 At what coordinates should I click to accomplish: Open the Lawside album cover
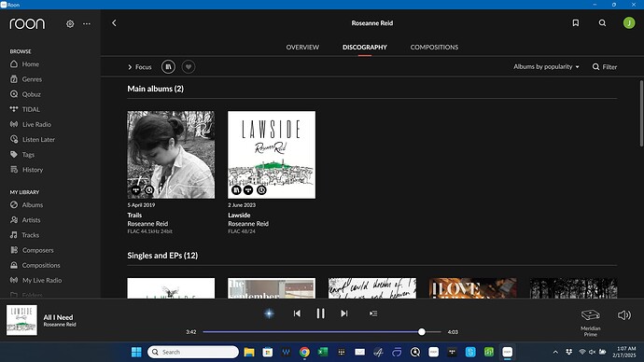[x=272, y=155]
